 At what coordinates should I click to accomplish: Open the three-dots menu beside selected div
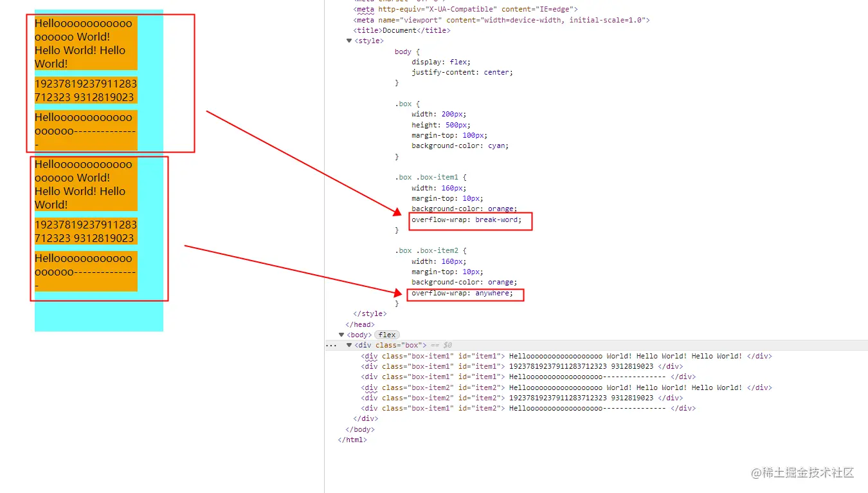(x=330, y=345)
